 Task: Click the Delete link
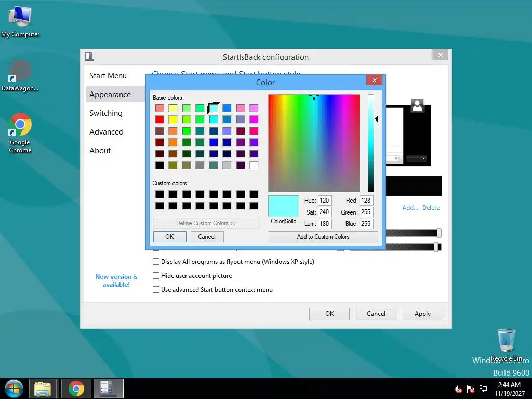click(x=431, y=208)
